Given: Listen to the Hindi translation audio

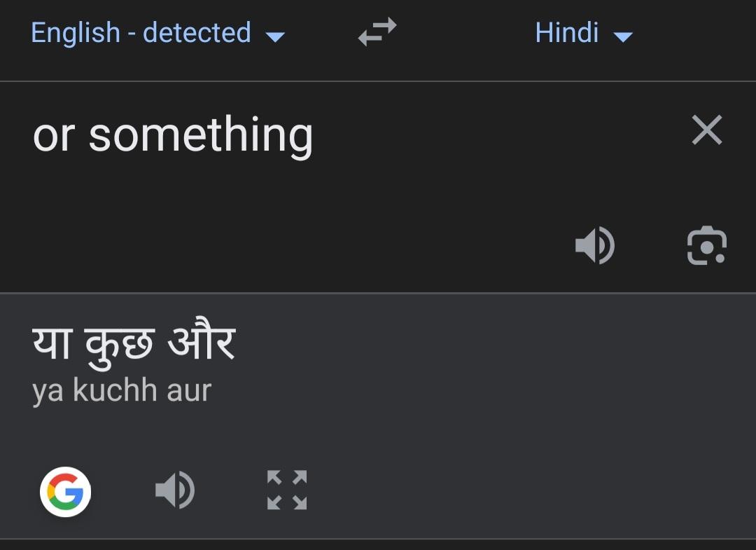Looking at the screenshot, I should pos(174,490).
